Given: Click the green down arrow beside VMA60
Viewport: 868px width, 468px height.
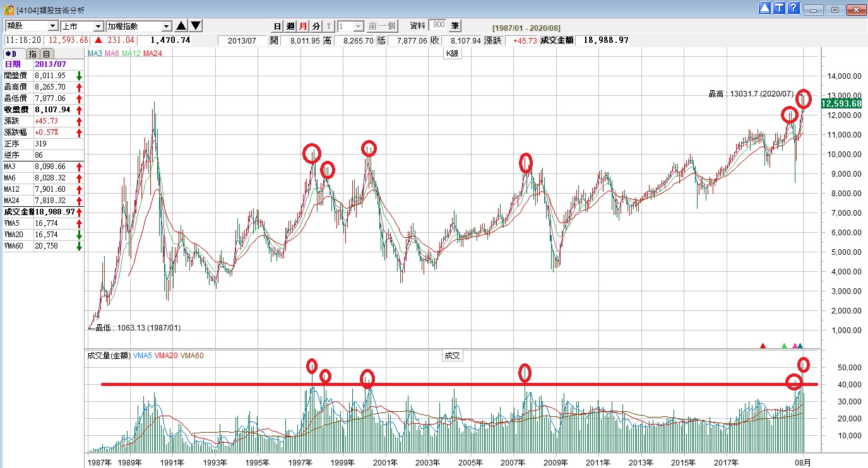Looking at the screenshot, I should [79, 246].
